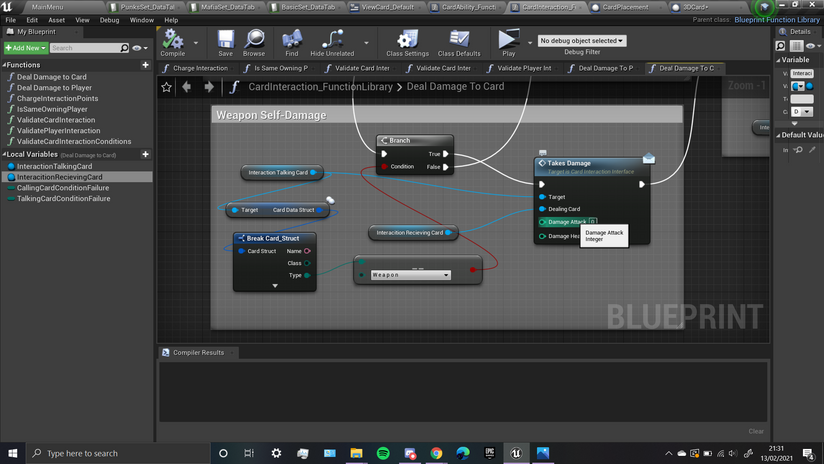Click search magnifier in Details panel

[x=780, y=46]
